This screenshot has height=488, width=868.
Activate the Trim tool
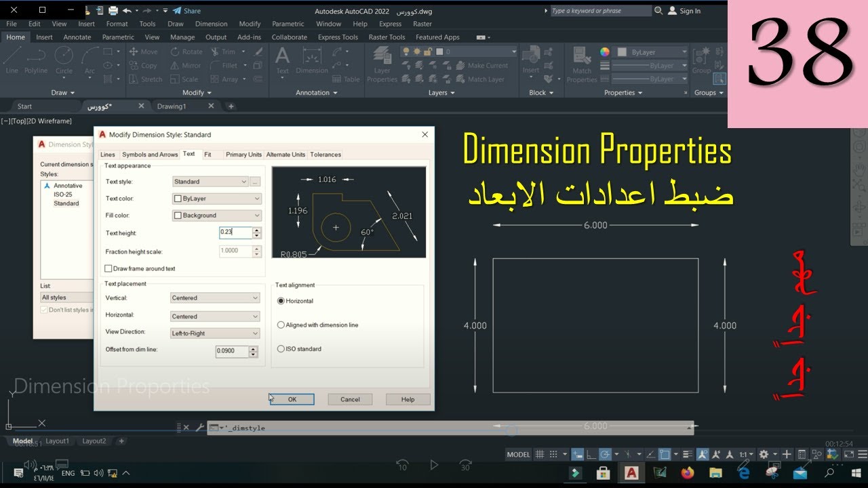coord(224,52)
